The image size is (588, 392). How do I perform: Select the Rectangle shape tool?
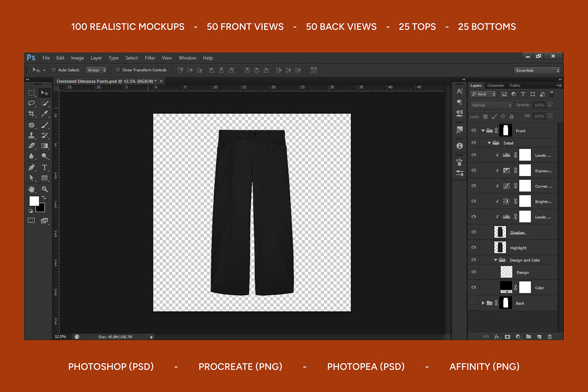[45, 178]
